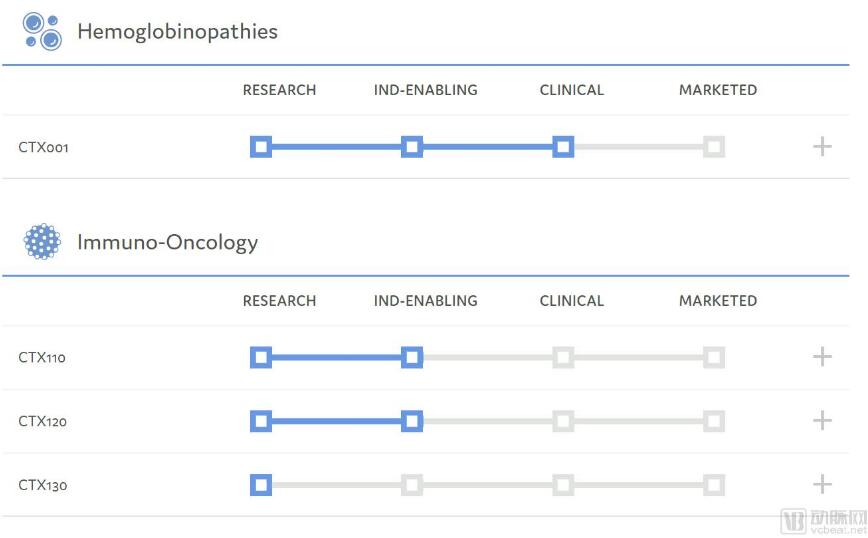Click the Immuno-Oncology cell cluster icon
This screenshot has height=538, width=868.
(x=42, y=241)
